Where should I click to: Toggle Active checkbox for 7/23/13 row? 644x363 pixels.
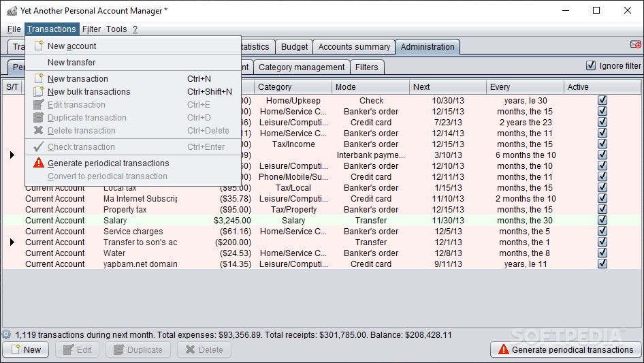602,122
